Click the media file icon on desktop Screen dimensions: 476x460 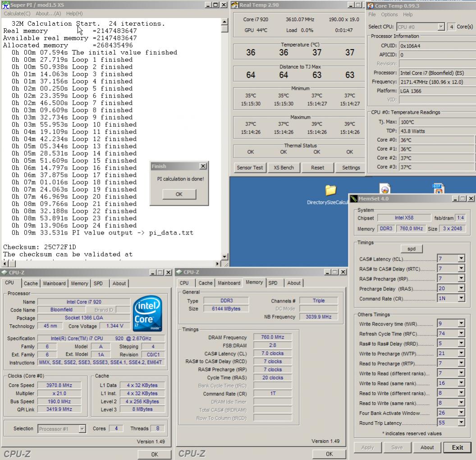[x=384, y=189]
